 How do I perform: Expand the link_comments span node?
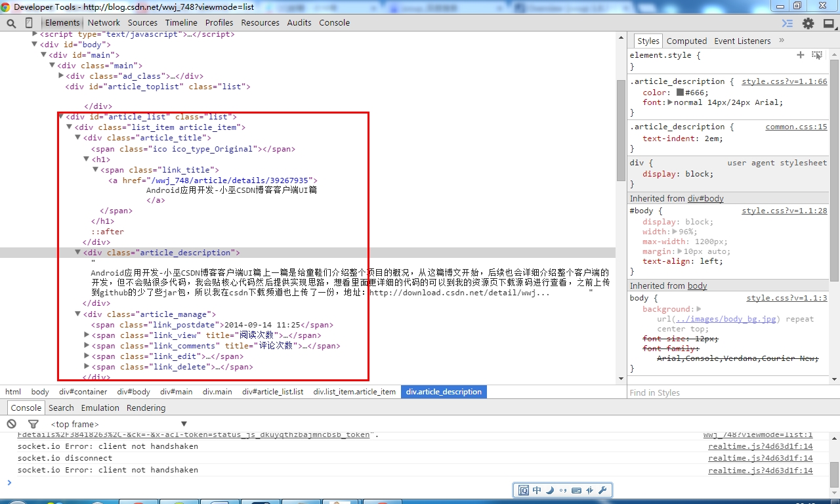pyautogui.click(x=87, y=346)
